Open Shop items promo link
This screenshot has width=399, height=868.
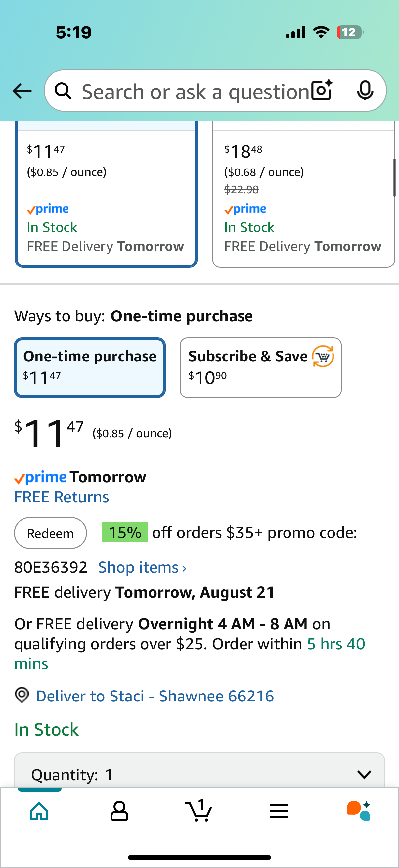pyautogui.click(x=142, y=568)
